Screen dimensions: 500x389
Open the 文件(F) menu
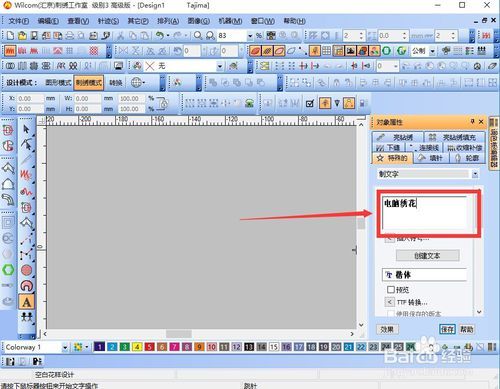pyautogui.click(x=18, y=21)
